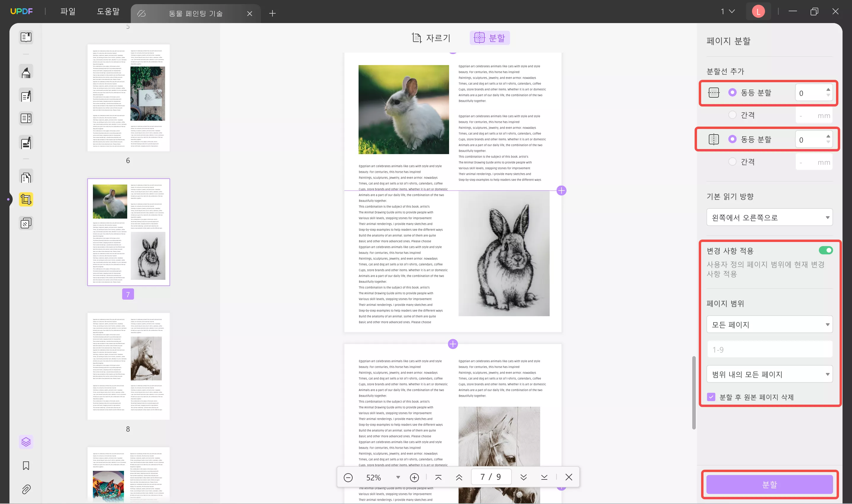Open the Reader mode icon in the left sidebar
852x504 pixels.
(26, 37)
